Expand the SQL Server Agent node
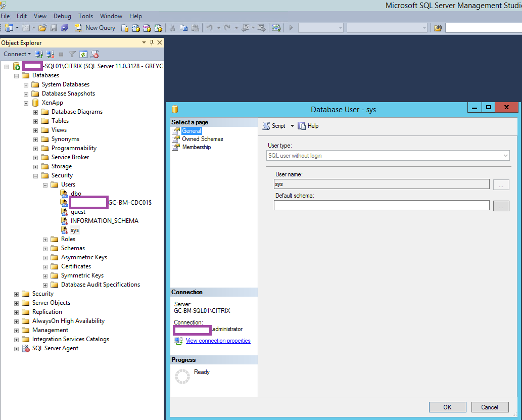This screenshot has width=522, height=420. click(17, 349)
